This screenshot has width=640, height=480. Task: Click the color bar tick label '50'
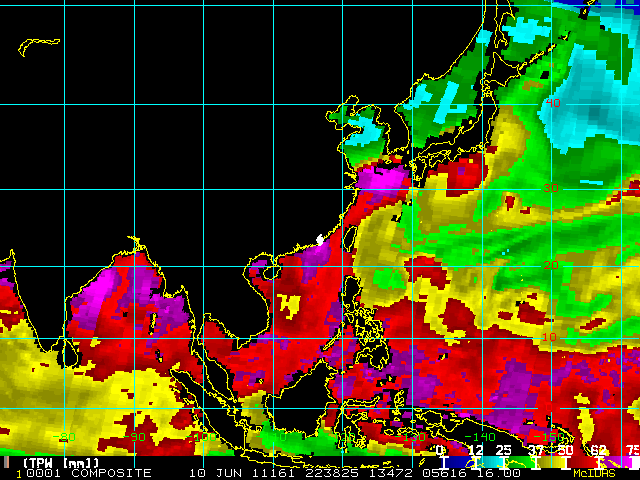coord(565,451)
